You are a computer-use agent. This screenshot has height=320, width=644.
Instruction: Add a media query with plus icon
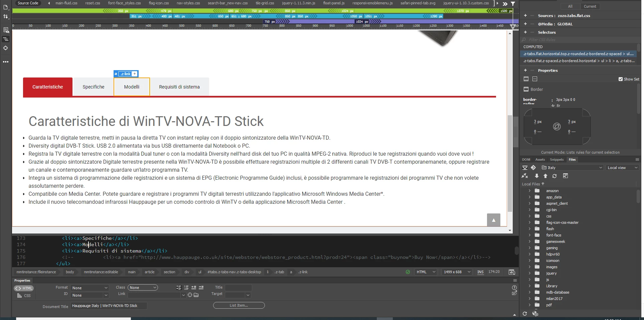525,24
